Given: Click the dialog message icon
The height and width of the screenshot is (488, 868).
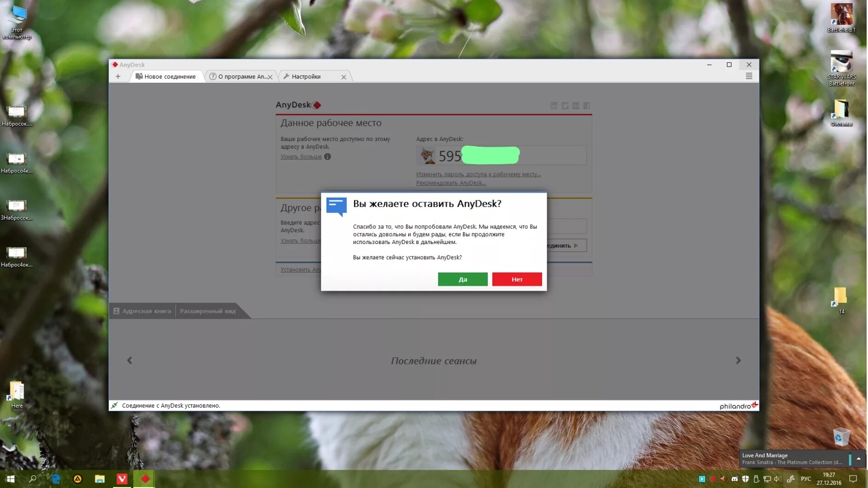Looking at the screenshot, I should tap(337, 207).
